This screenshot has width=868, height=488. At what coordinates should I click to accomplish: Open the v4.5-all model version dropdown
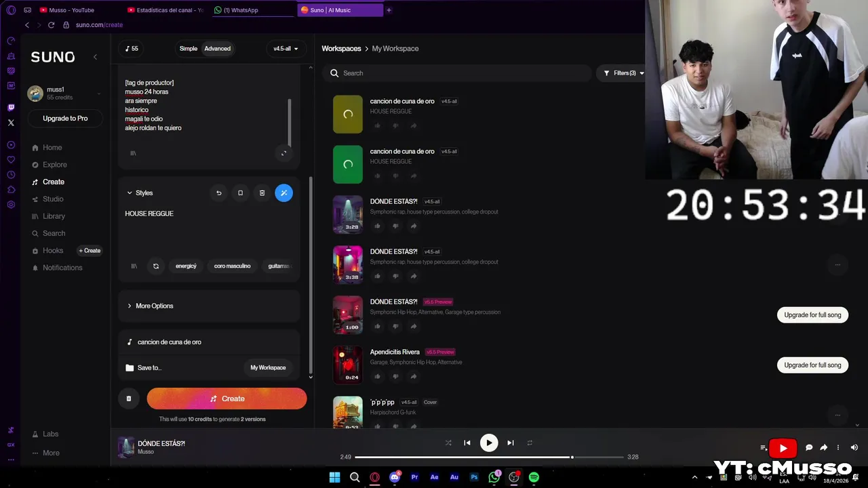[x=285, y=49]
